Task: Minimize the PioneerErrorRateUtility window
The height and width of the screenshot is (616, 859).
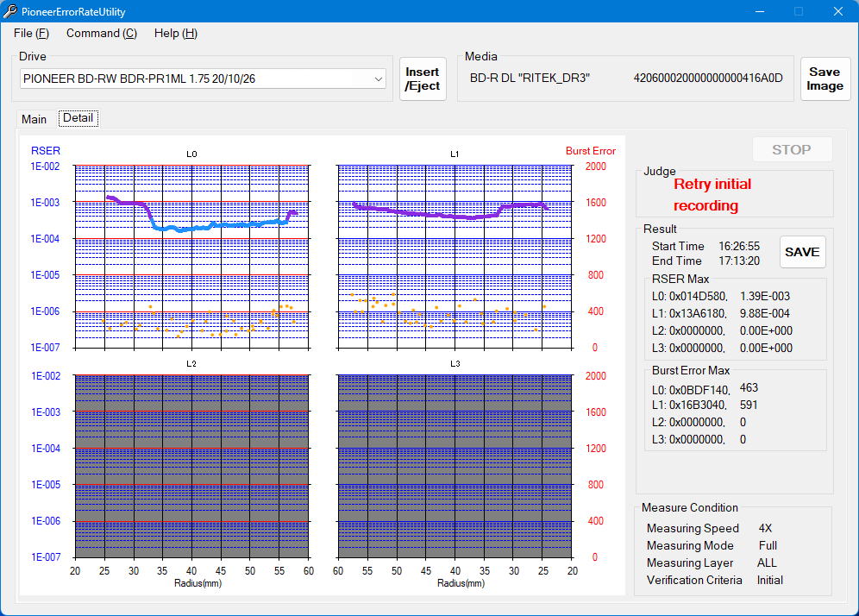Action: 760,11
